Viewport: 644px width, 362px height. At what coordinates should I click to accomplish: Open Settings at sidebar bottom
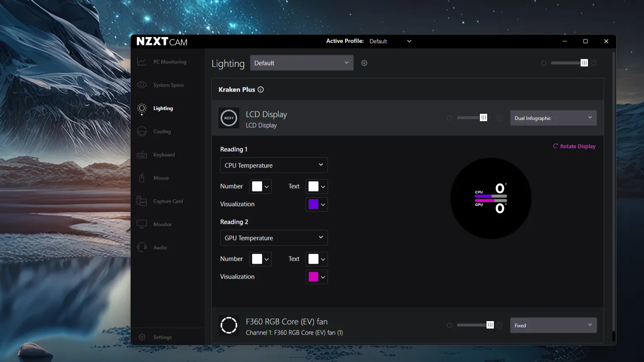[162, 337]
